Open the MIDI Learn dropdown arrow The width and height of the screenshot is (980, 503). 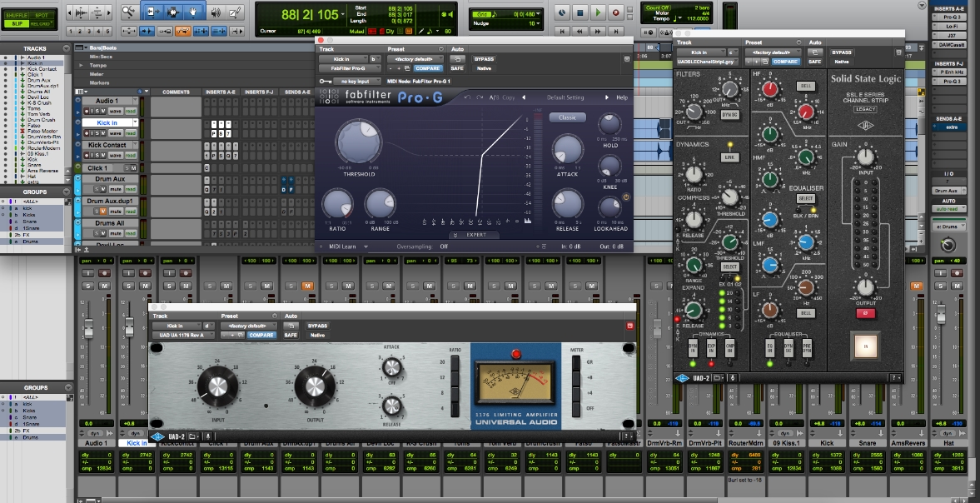click(366, 247)
